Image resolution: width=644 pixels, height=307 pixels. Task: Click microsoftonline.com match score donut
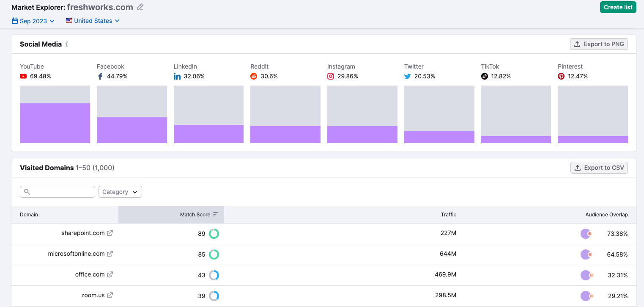tap(214, 254)
